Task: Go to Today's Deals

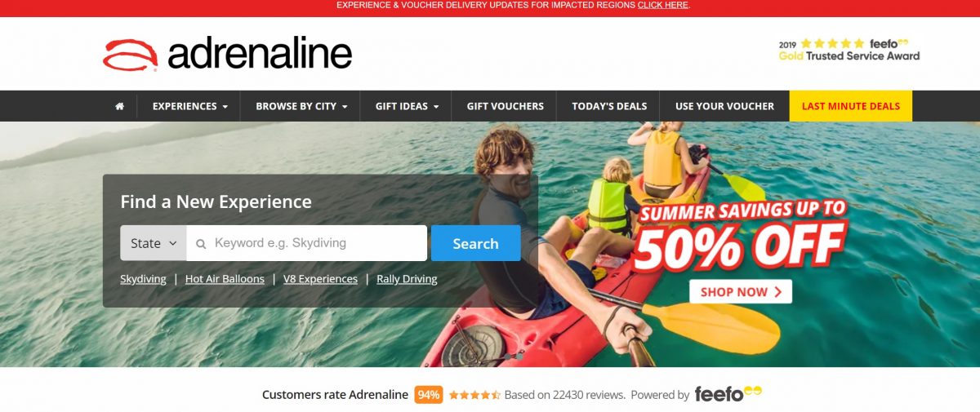Action: [x=609, y=106]
